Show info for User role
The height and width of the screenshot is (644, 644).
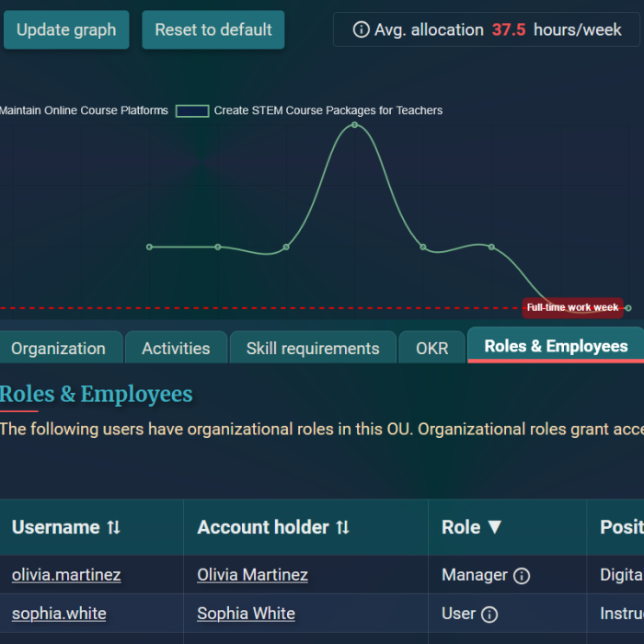(489, 615)
